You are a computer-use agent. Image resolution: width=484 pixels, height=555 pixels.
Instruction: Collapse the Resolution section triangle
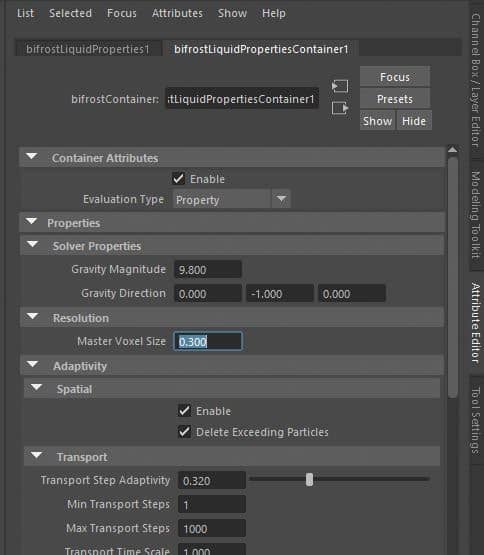[x=33, y=316]
